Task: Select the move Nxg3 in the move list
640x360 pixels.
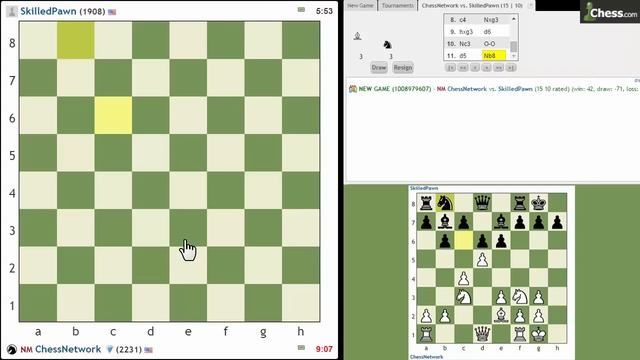Action: click(x=491, y=20)
